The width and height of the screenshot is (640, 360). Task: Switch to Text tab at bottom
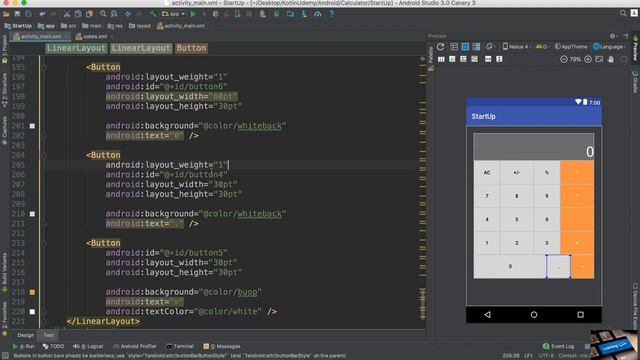click(49, 335)
